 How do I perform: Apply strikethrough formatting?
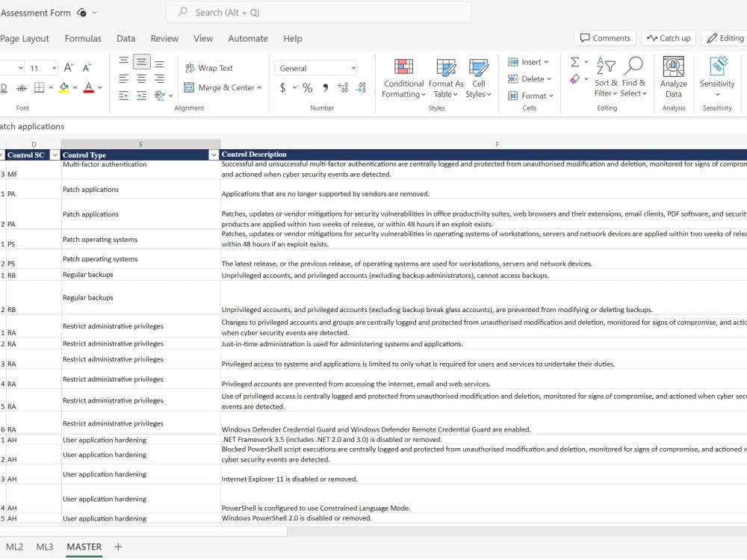[x=20, y=87]
